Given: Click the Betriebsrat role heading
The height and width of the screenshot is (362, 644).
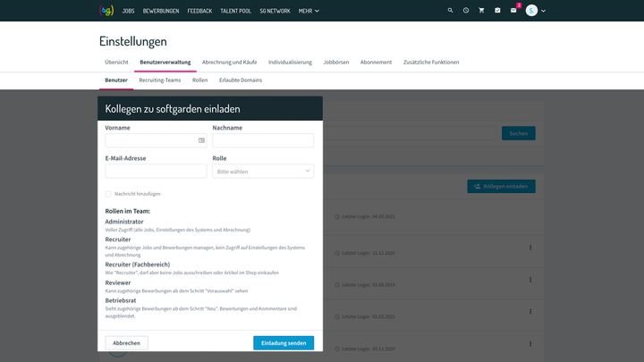Looking at the screenshot, I should point(121,300).
